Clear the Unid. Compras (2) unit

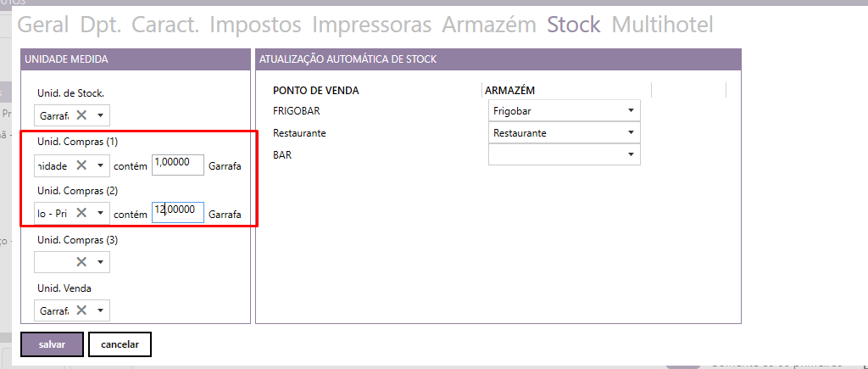click(81, 213)
